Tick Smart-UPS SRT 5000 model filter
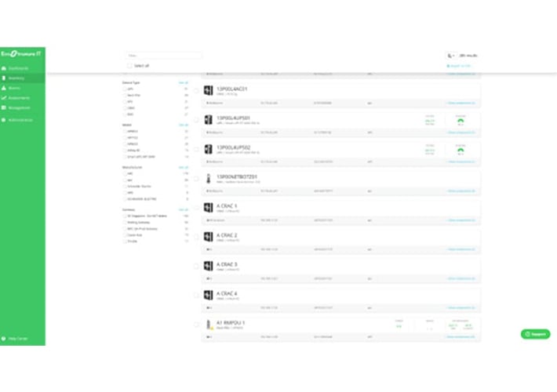This screenshot has height=392, width=557. pos(125,157)
